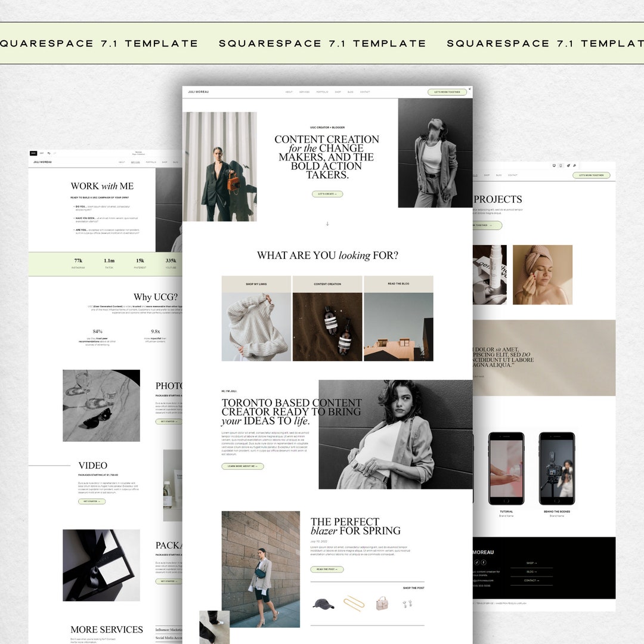Click the JULI MOREAU site logo
The width and height of the screenshot is (644, 644).
(x=198, y=92)
